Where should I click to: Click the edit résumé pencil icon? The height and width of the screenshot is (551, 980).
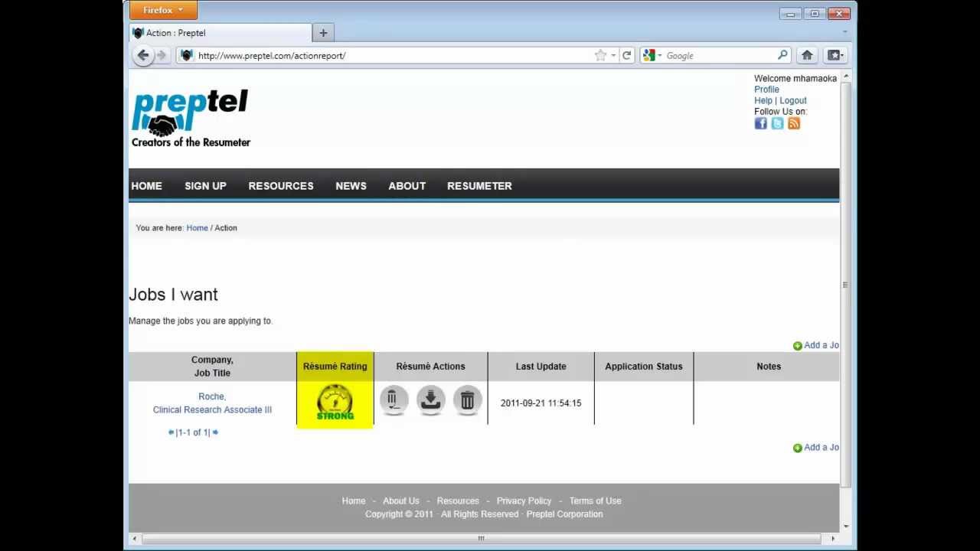pyautogui.click(x=393, y=401)
